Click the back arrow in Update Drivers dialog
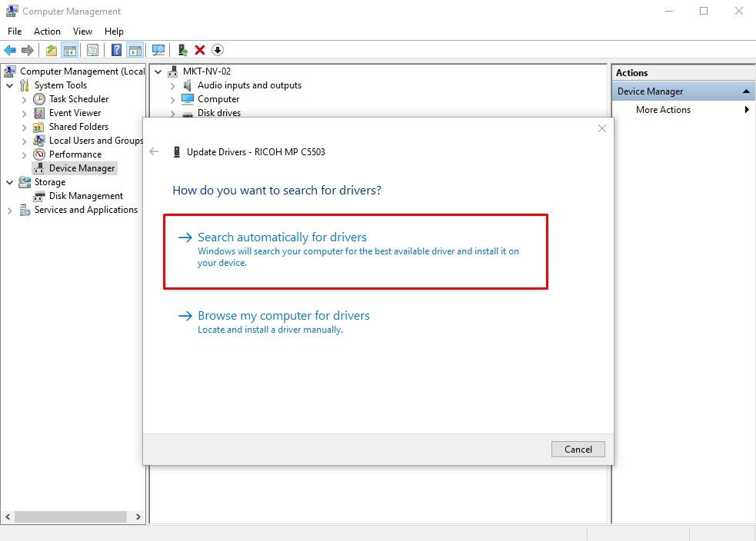The width and height of the screenshot is (756, 541). tap(154, 151)
